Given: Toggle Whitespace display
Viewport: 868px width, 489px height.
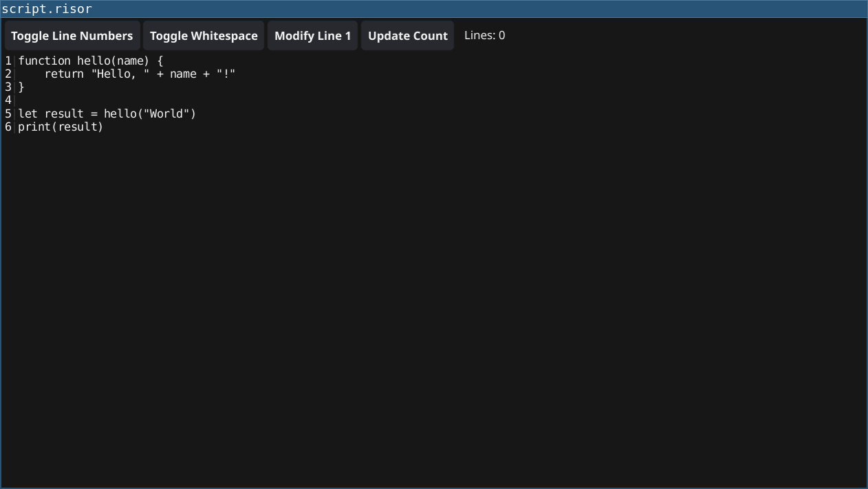Looking at the screenshot, I should point(204,36).
